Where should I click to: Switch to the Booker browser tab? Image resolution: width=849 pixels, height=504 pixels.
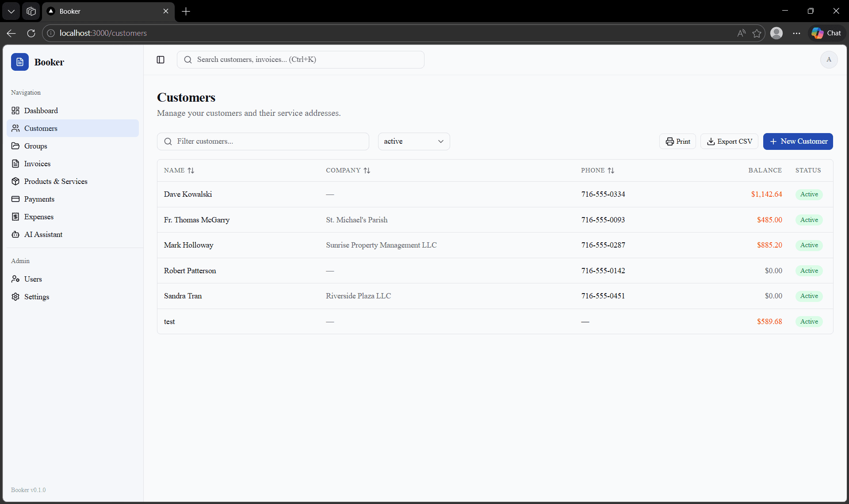click(88, 11)
